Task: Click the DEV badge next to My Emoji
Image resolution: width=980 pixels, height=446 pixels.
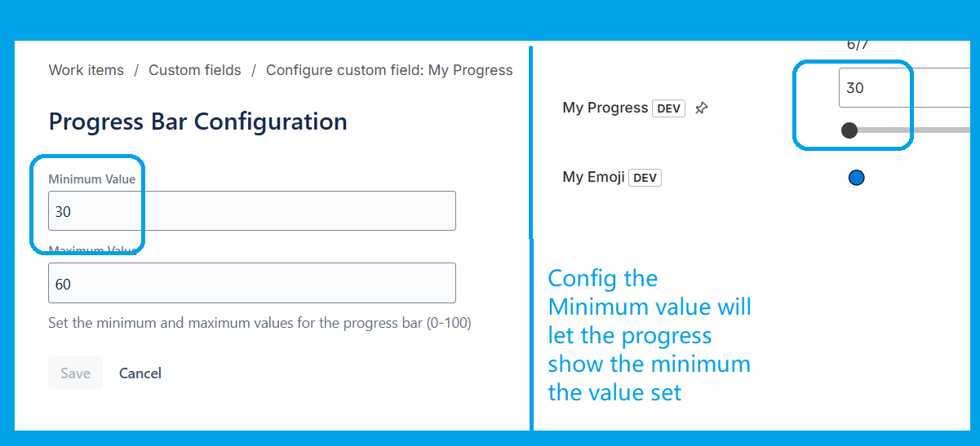Action: [x=645, y=178]
